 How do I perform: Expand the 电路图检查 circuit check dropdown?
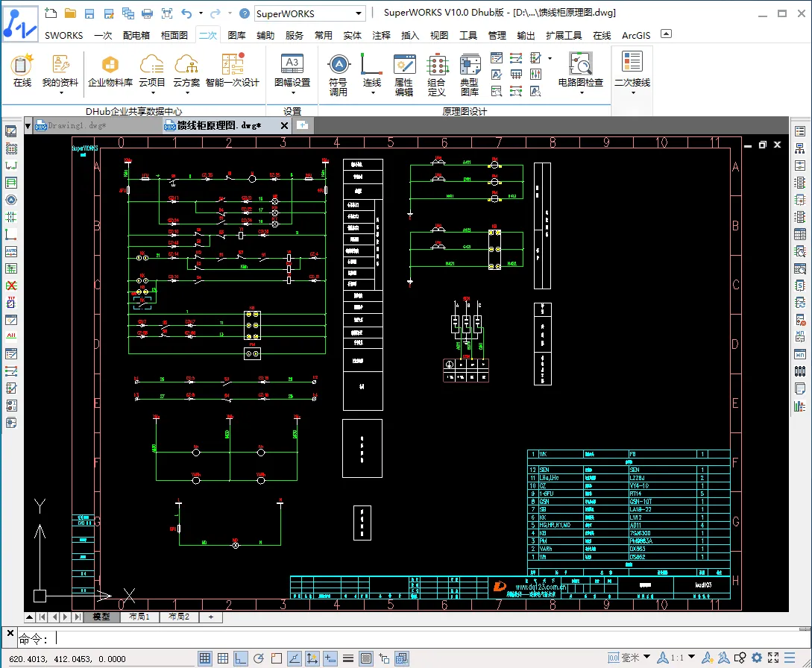click(x=581, y=93)
